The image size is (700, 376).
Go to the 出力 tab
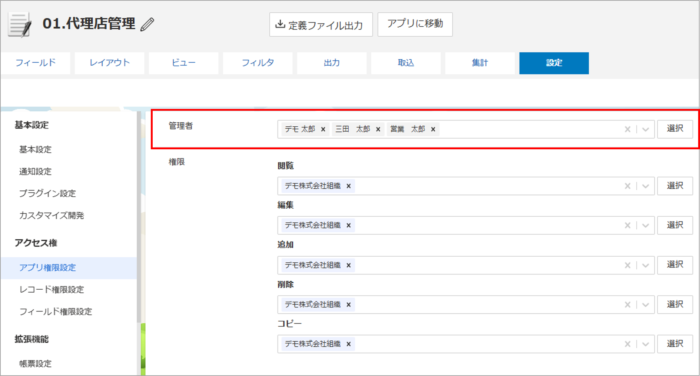click(x=332, y=63)
